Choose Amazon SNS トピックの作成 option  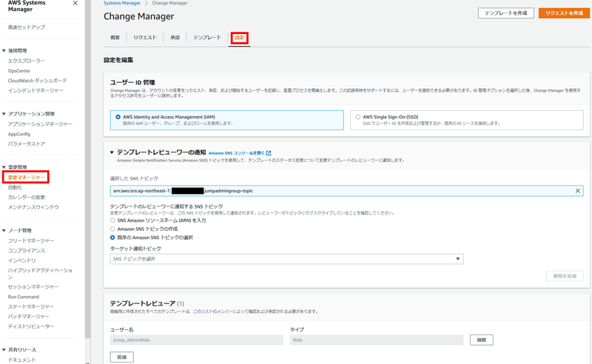point(112,229)
